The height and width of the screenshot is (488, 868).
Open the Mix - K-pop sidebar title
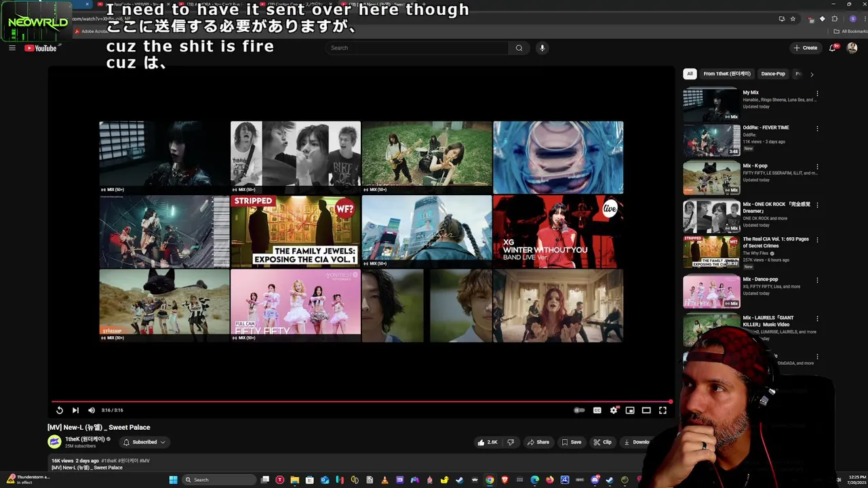point(755,166)
